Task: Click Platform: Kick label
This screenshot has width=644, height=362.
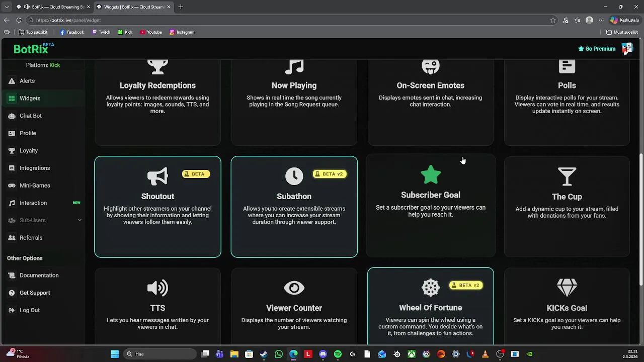Action: (43, 65)
